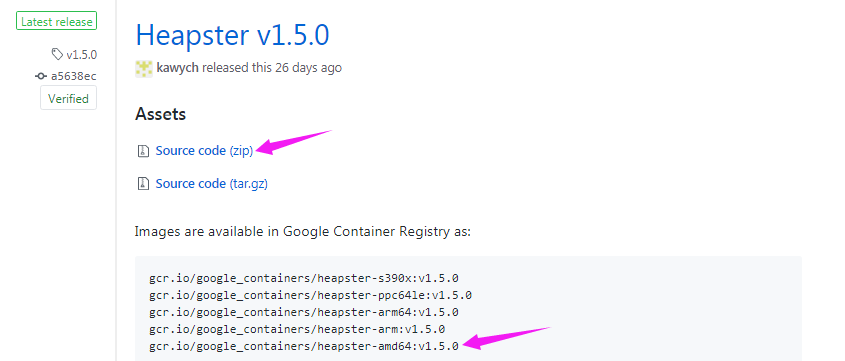Screen dimensions: 845x361
Task: Open the Heapster v1.5.0 release title
Action: [x=232, y=35]
